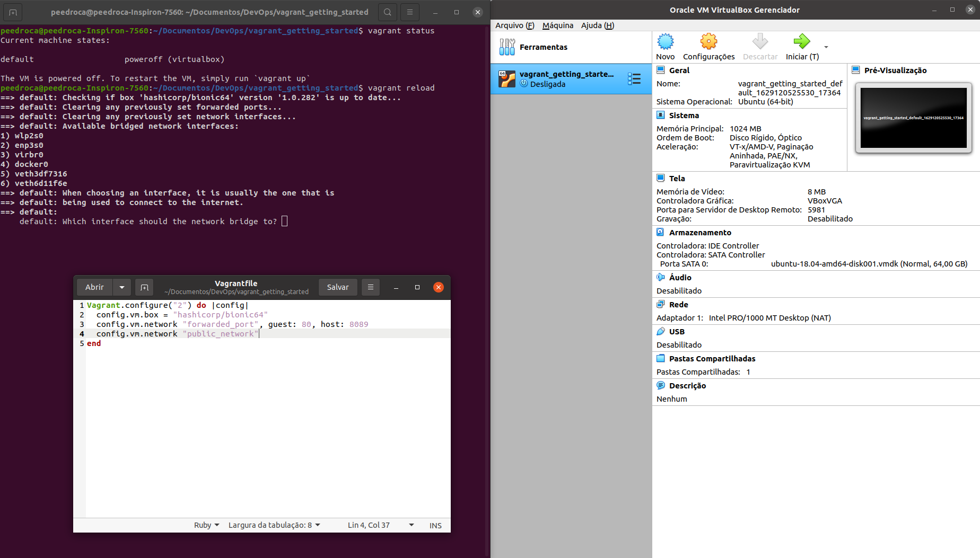
Task: Save the Vagrantfile with the Salvar button
Action: coord(338,287)
